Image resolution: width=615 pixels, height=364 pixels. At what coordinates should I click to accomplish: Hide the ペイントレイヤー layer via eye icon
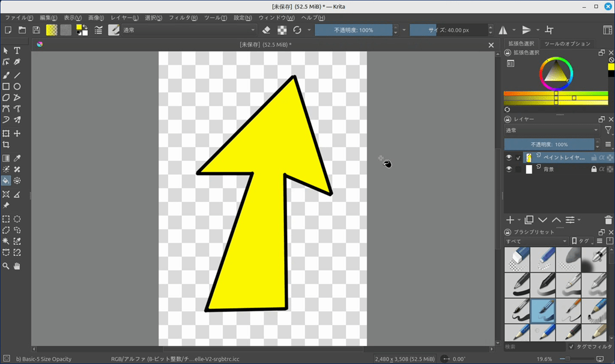click(509, 158)
